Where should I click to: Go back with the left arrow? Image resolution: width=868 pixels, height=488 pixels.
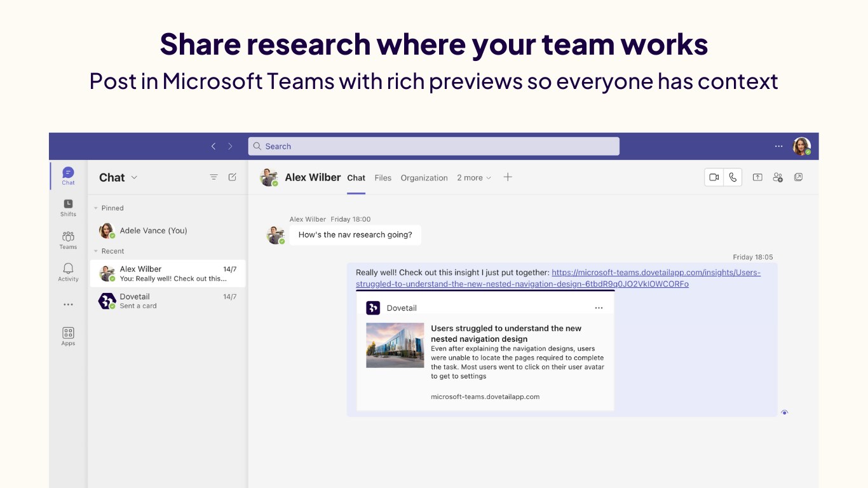click(214, 146)
